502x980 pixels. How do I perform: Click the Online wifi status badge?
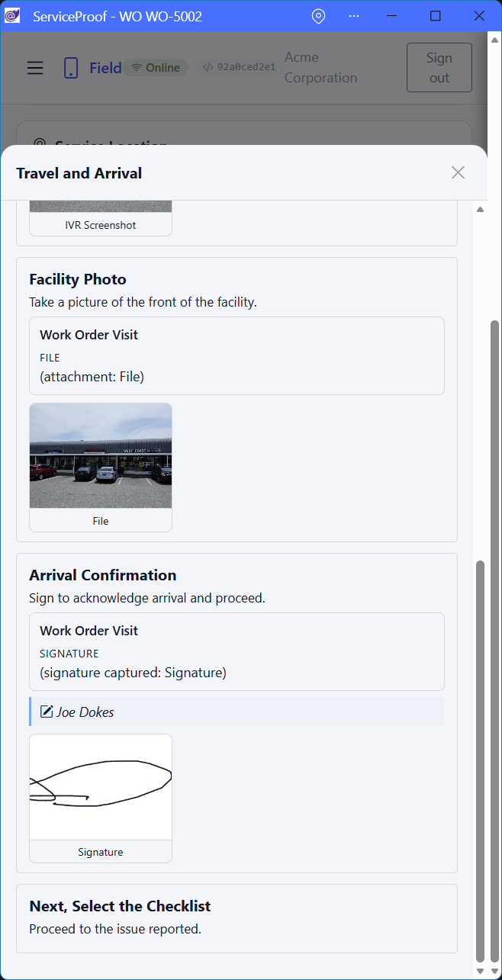coord(156,68)
